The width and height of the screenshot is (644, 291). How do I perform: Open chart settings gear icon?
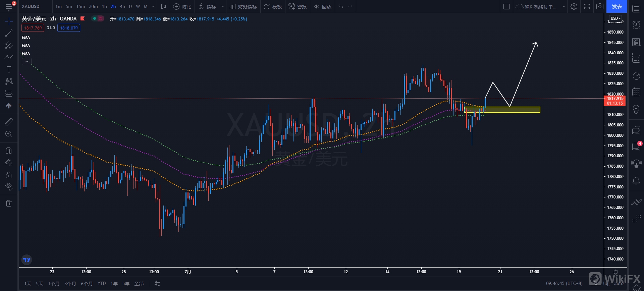(574, 6)
